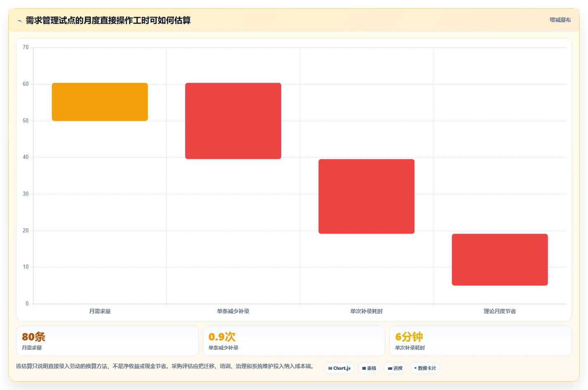Click the y-axis value 10
This screenshot has height=390, width=588.
tap(26, 267)
